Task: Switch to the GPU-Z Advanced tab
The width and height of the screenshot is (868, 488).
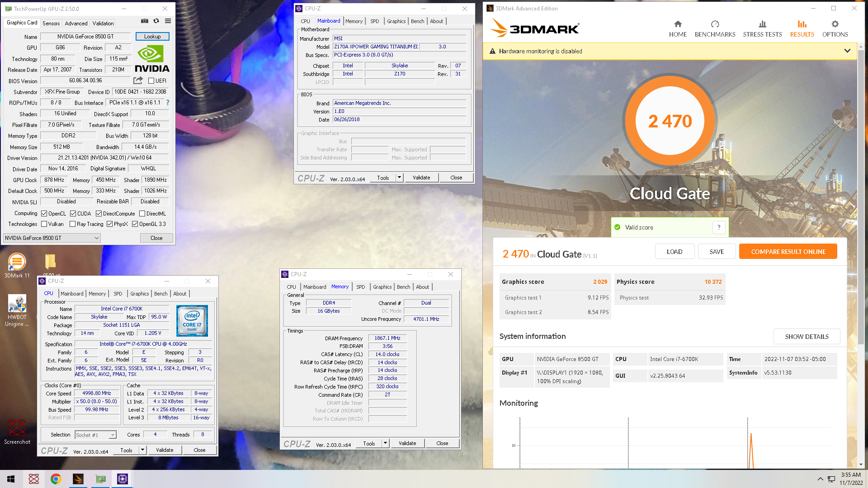Action: click(76, 23)
